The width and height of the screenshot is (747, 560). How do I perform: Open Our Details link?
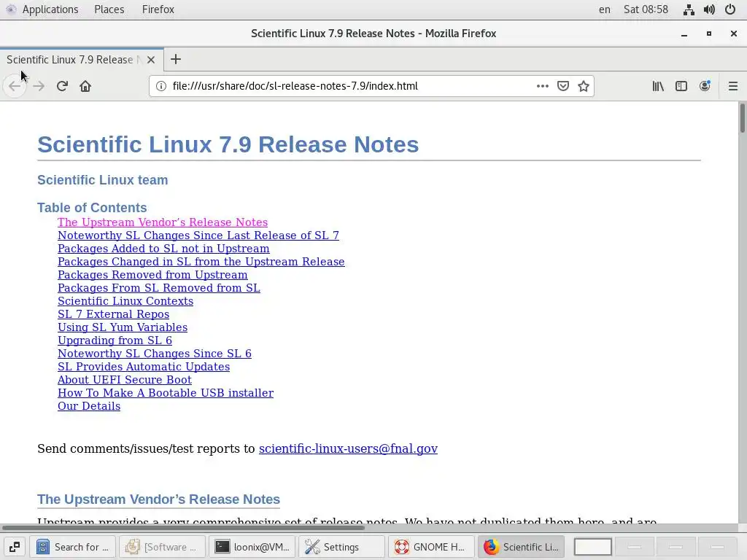click(88, 406)
